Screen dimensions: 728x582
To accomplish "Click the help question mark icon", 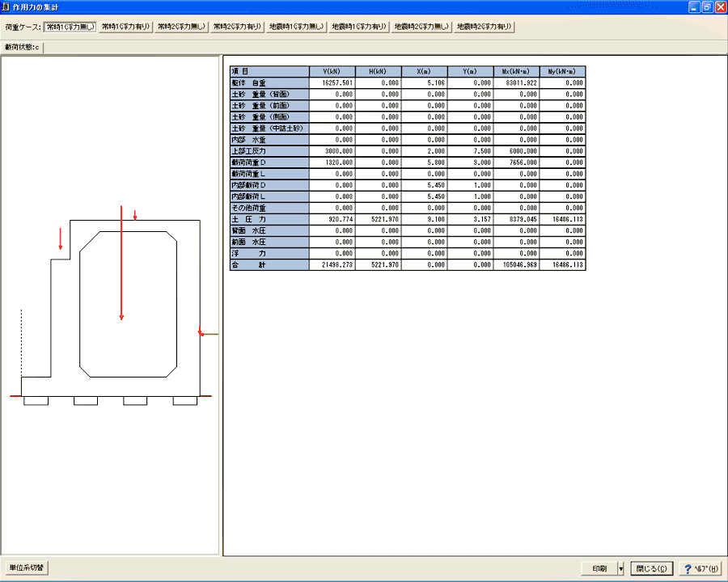I will tap(688, 568).
